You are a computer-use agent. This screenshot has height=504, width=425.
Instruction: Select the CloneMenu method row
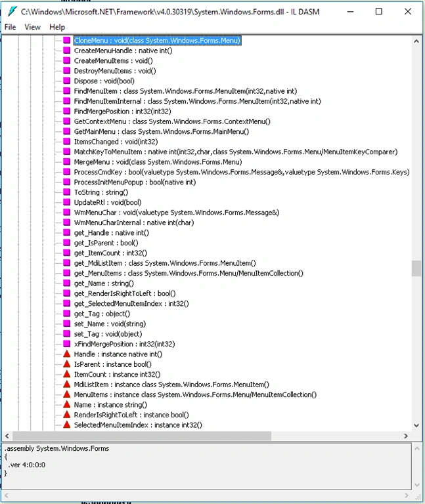coord(158,41)
